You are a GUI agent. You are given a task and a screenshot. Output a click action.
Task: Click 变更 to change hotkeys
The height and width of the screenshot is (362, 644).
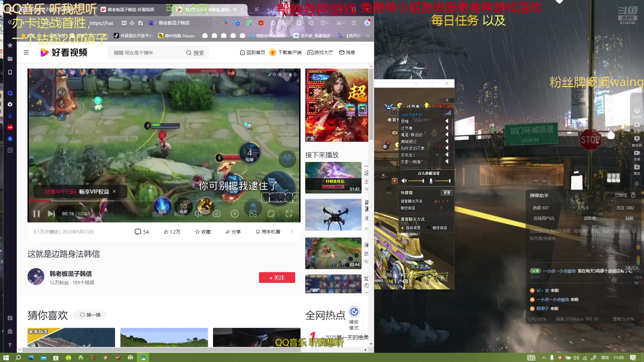pos(446,193)
